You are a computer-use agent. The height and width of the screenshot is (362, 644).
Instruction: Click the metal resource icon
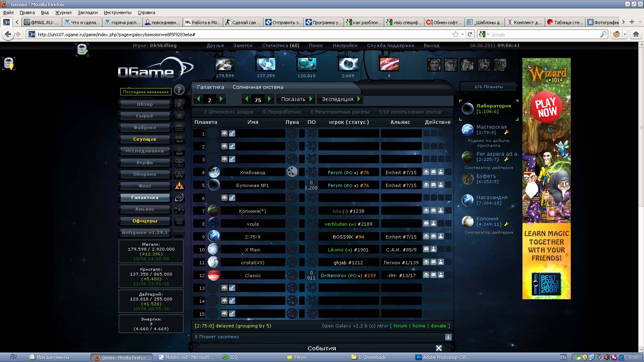coord(225,64)
